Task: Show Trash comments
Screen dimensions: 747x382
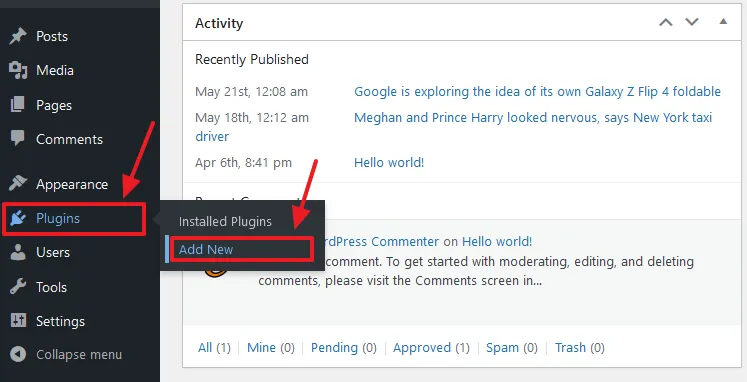Action: tap(570, 348)
